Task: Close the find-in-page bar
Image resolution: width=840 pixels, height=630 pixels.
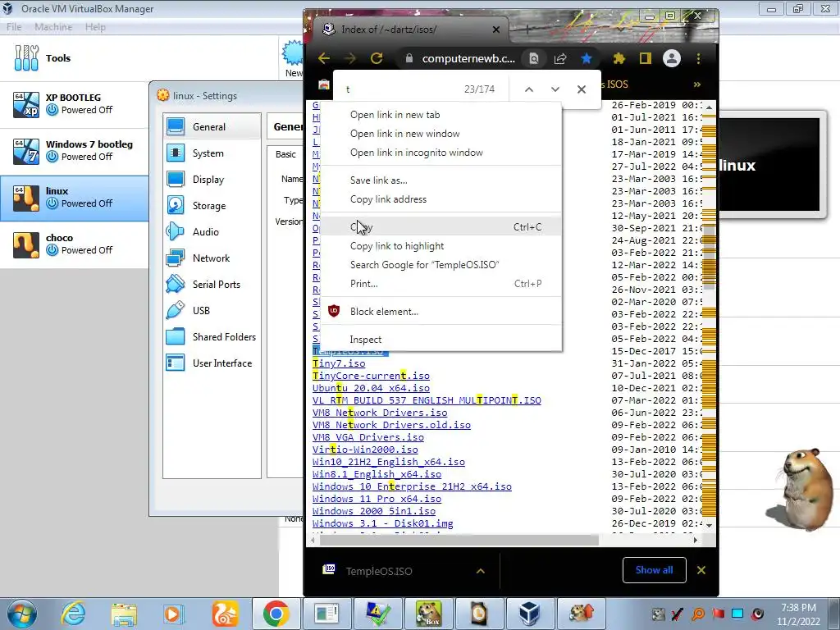Action: 582,89
